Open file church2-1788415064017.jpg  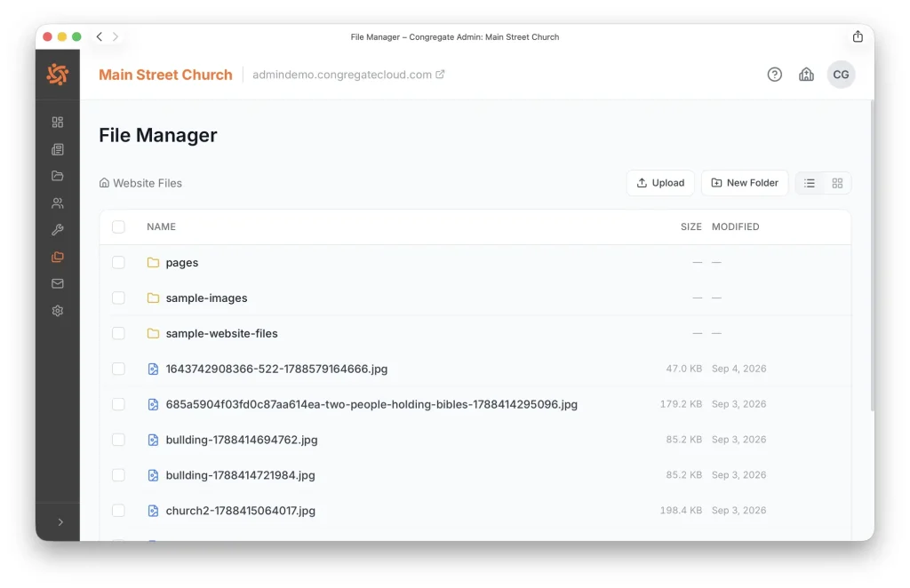pyautogui.click(x=240, y=511)
